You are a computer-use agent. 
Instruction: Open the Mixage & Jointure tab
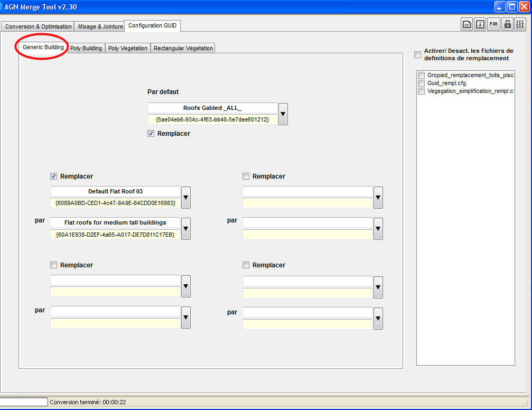(x=100, y=26)
